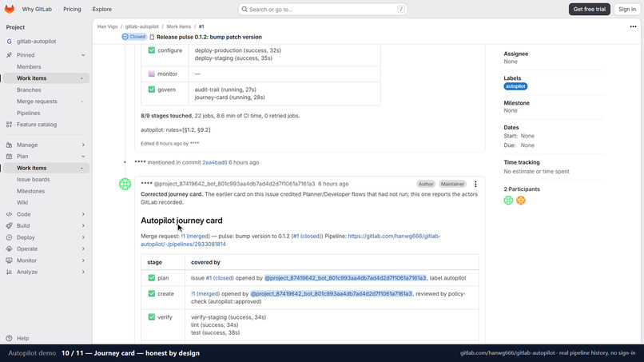Open the gitlab-autopilot breadcrumb link
The width and height of the screenshot is (644, 362).
pyautogui.click(x=141, y=26)
